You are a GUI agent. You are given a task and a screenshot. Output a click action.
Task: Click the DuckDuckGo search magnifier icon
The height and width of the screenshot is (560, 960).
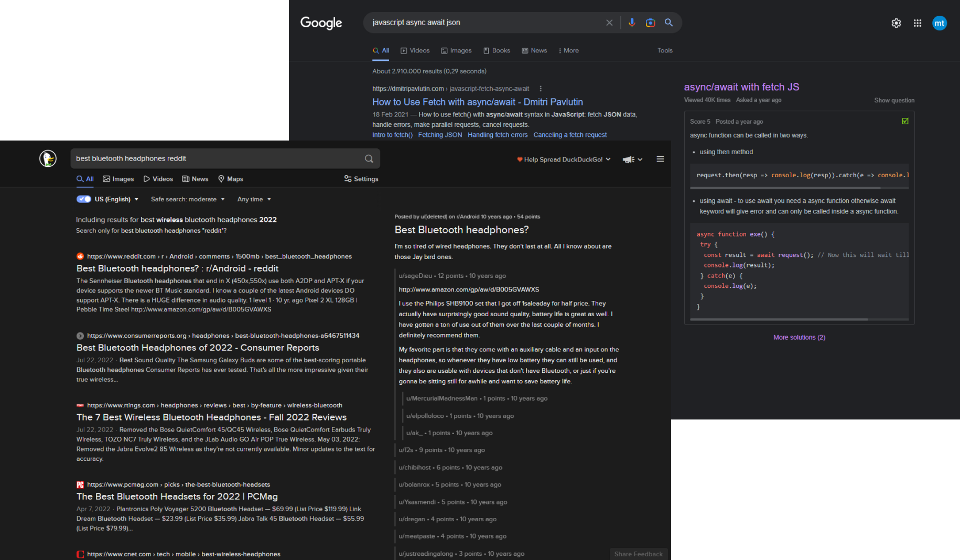tap(369, 158)
